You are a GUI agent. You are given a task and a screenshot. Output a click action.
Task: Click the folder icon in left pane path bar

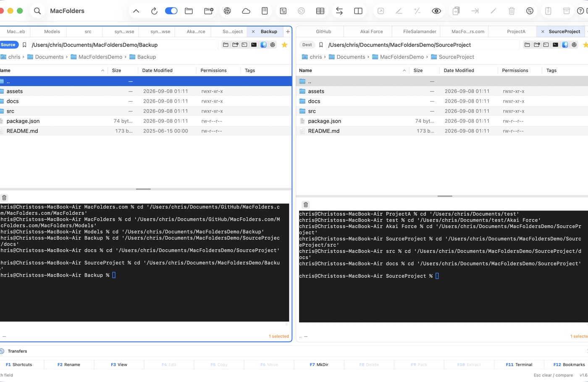[226, 45]
